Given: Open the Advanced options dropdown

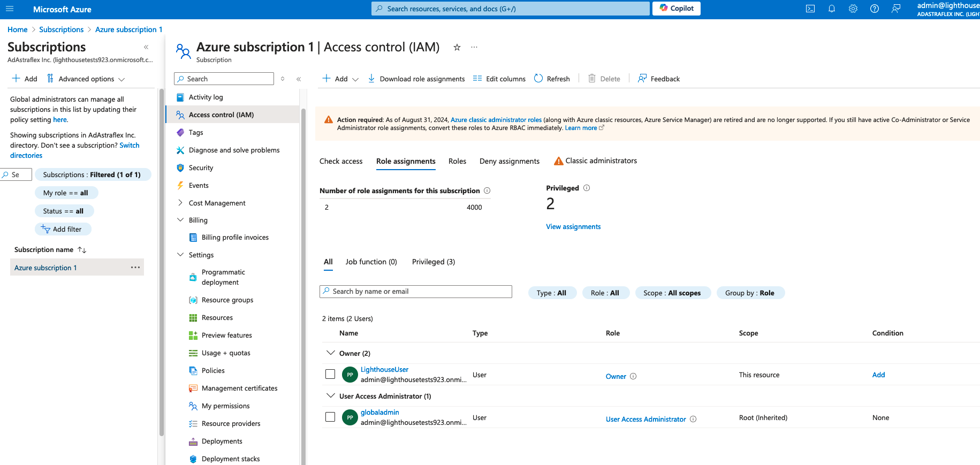Looking at the screenshot, I should 86,79.
